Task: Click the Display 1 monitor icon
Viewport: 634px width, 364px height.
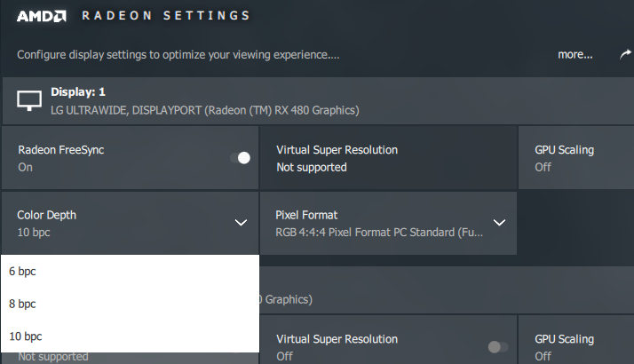Action: (29, 100)
